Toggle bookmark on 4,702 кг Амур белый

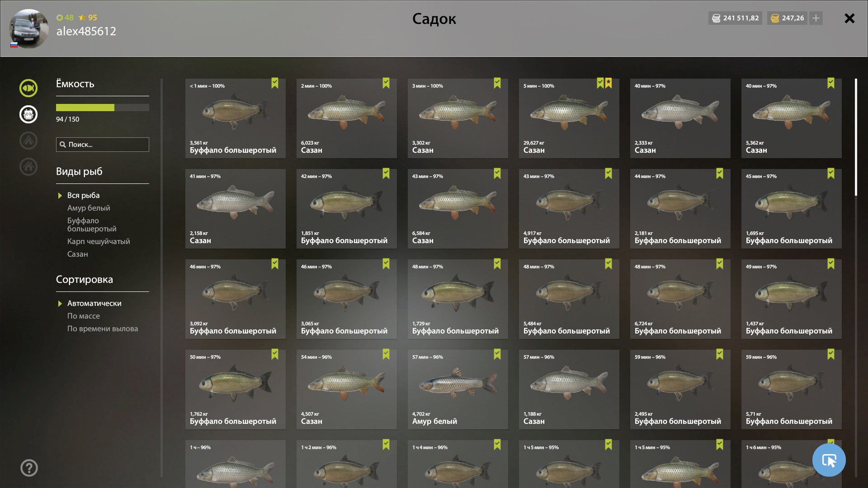click(497, 354)
